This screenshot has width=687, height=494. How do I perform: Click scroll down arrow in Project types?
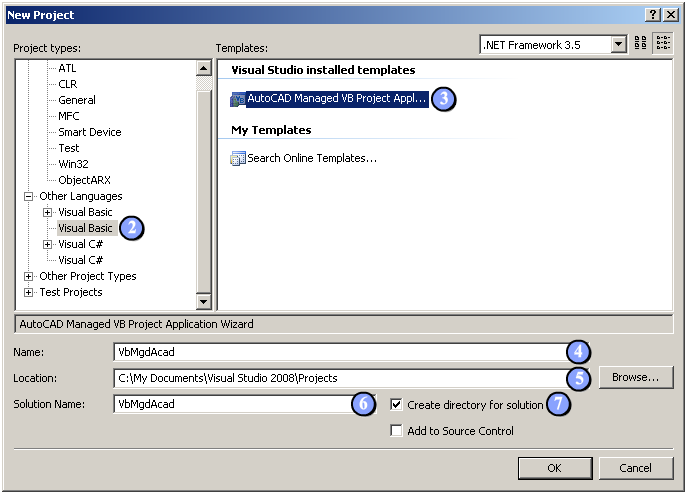click(x=204, y=301)
